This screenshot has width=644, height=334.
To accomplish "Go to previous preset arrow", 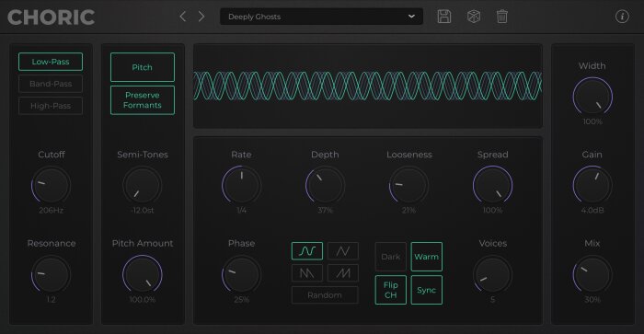I will tap(183, 17).
